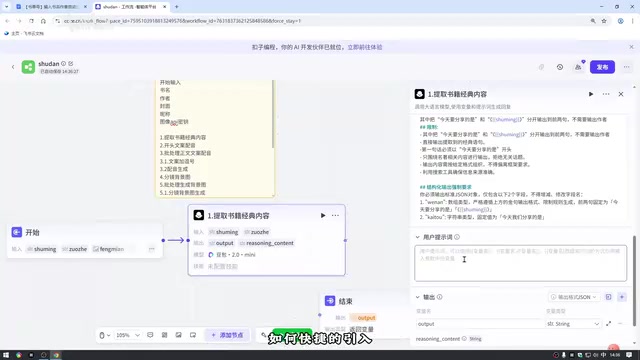Image resolution: width=640 pixels, height=360 pixels.
Task: Click the info icon beside 用户提示词
Action: [x=457, y=237]
